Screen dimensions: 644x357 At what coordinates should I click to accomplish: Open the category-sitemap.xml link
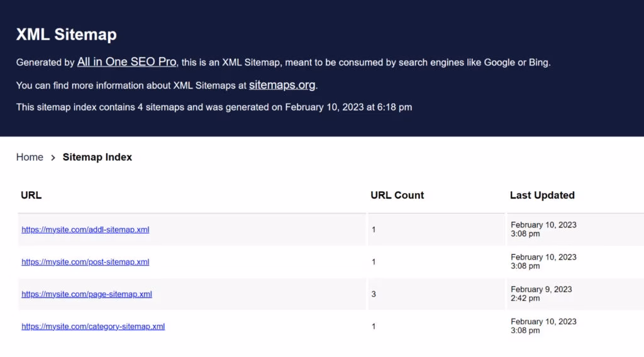coord(93,326)
